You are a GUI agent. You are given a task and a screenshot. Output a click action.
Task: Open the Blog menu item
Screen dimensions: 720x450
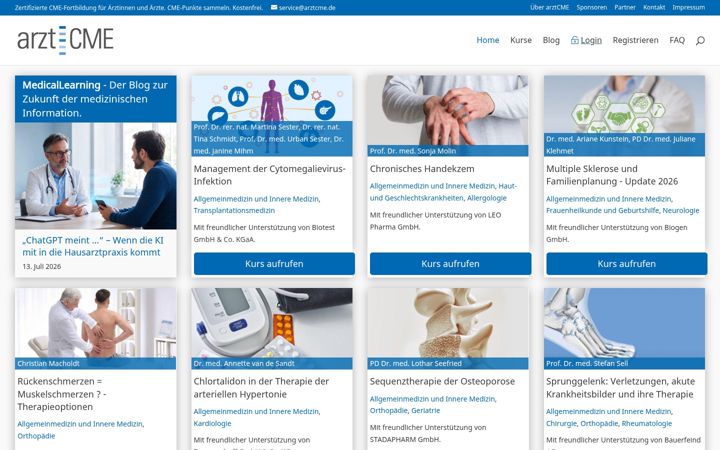pos(551,40)
